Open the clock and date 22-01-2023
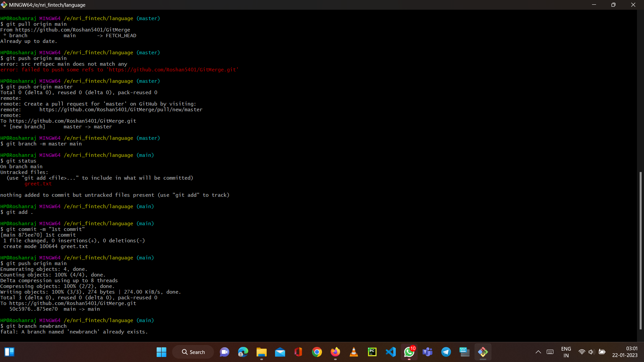 (625, 352)
